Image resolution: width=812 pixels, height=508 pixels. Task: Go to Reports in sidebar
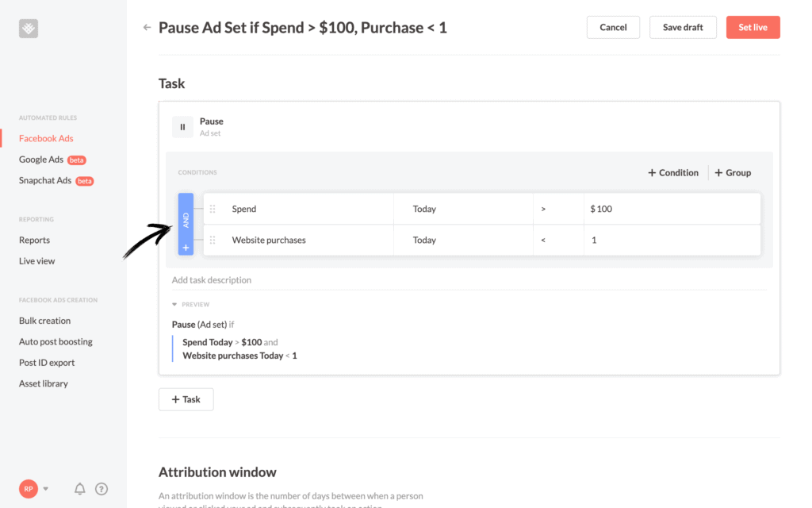point(34,240)
